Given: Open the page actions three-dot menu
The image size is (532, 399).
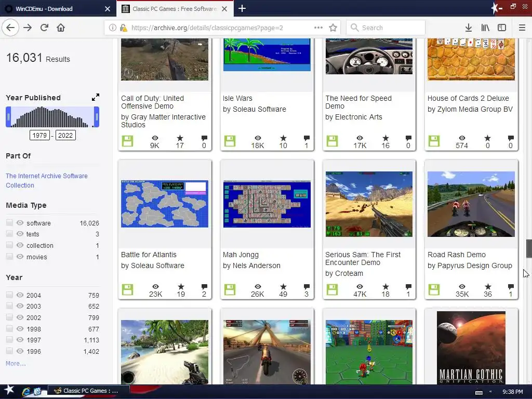Looking at the screenshot, I should 318,28.
